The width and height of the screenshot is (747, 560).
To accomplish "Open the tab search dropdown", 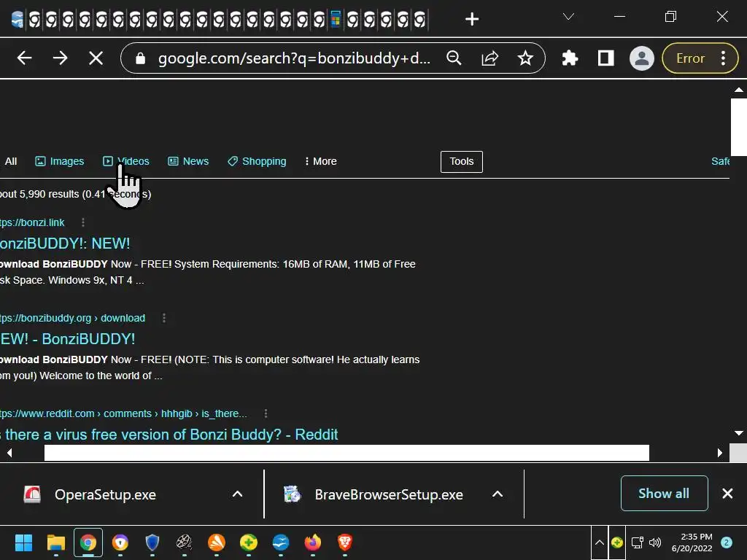I will pos(568,17).
